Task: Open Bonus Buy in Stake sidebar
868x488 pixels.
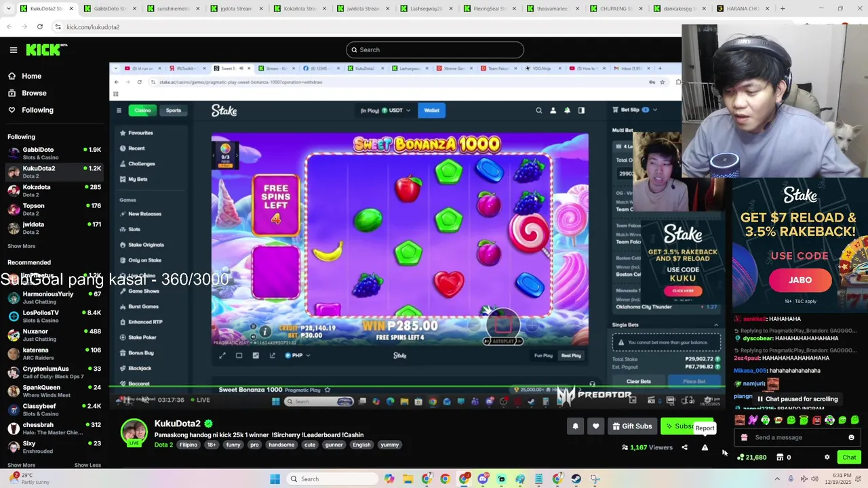Action: (136, 352)
